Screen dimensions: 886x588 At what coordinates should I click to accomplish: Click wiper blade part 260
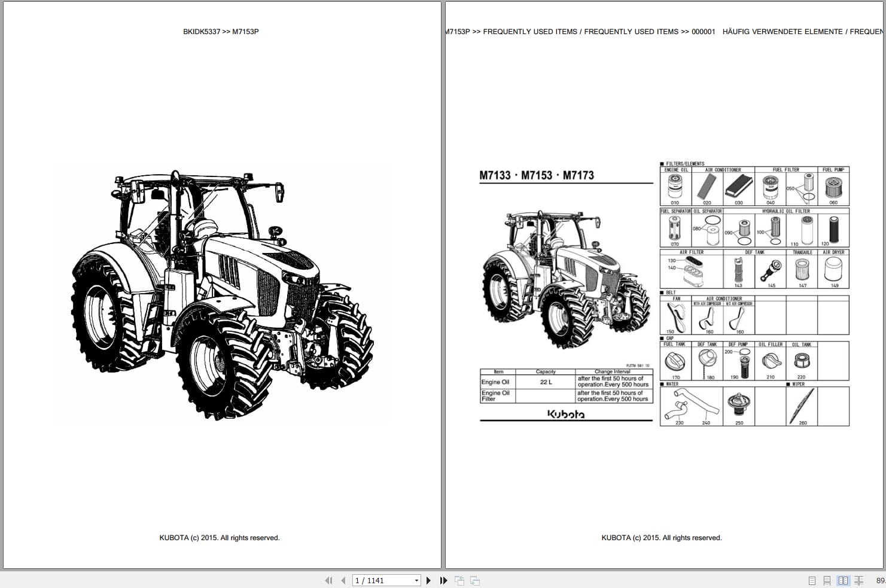click(802, 405)
